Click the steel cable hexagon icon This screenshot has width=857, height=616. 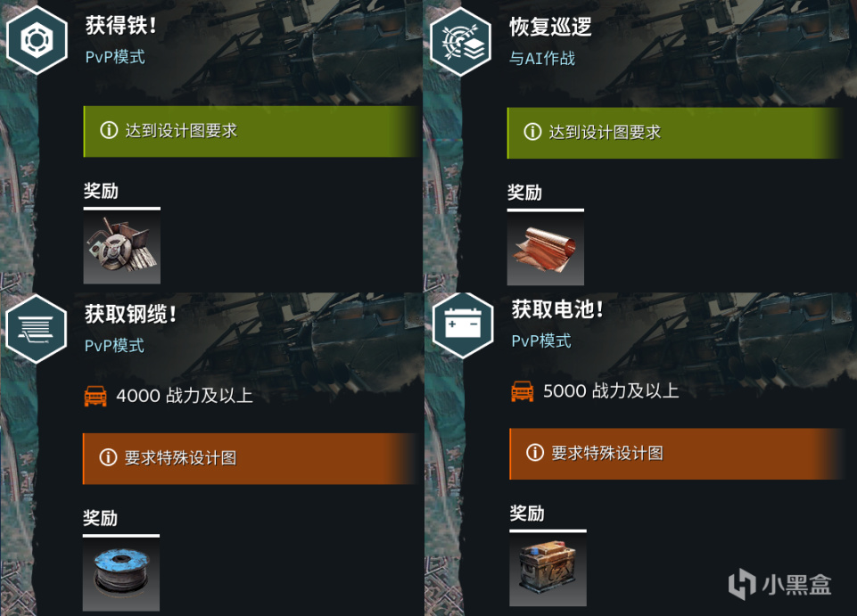(36, 328)
